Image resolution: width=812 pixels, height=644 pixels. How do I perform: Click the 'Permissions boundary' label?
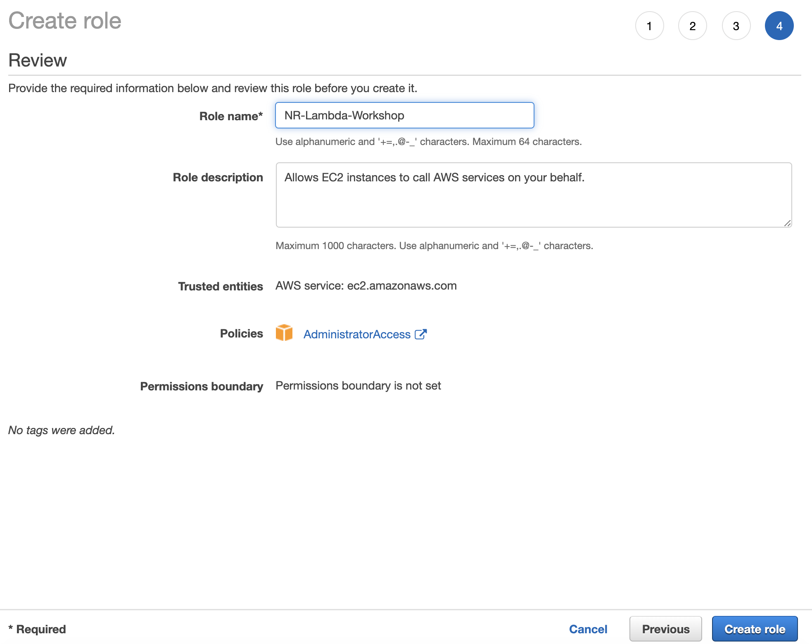pos(202,386)
